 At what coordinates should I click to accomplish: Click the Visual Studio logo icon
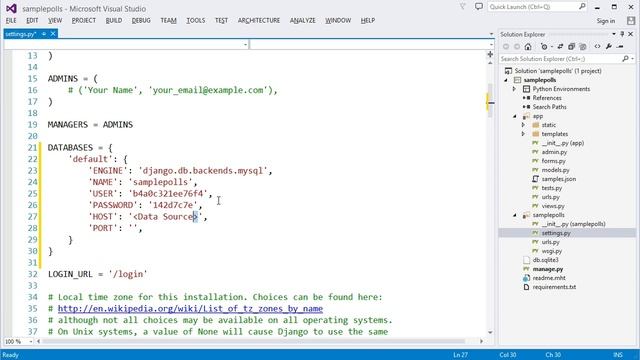11,8
